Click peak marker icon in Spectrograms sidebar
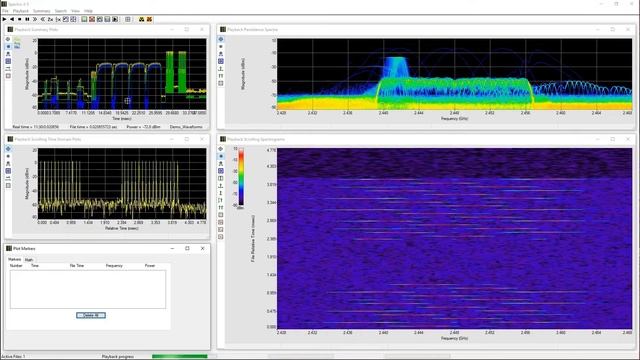640x360 pixels. point(221,164)
